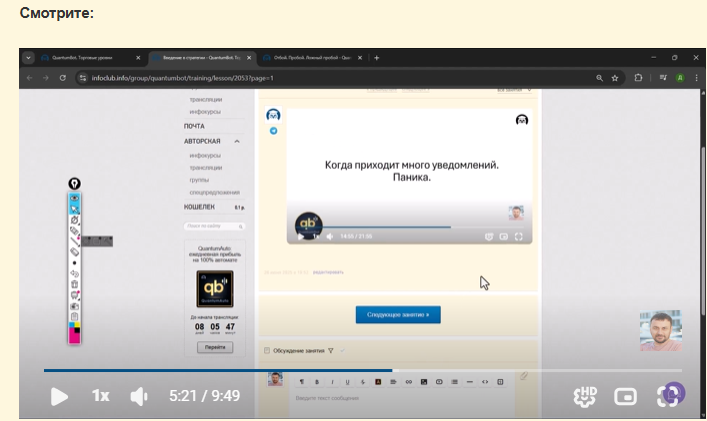707x421 pixels.
Task: Undo the last stroke in annotation toolbar
Action: click(x=74, y=274)
